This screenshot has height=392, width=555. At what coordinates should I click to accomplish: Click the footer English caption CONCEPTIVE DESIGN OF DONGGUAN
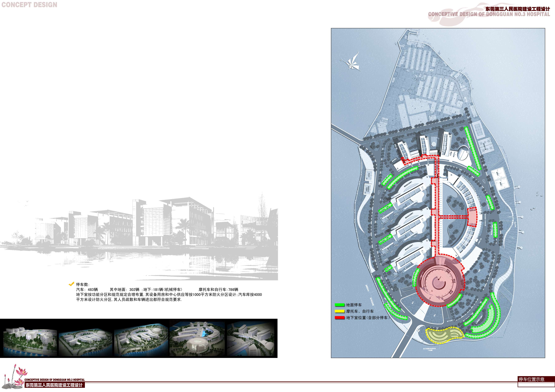pyautogui.click(x=55, y=380)
